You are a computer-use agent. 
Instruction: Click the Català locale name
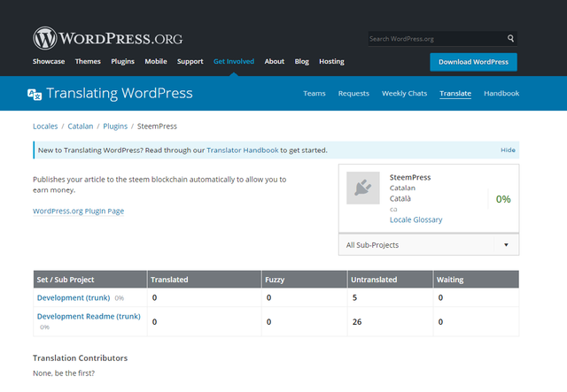point(400,199)
